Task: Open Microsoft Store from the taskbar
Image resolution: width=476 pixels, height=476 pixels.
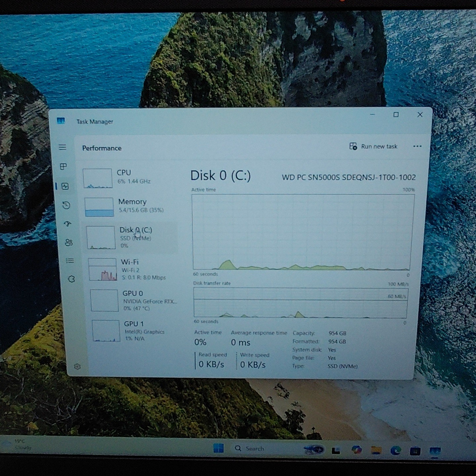Action: tap(415, 451)
